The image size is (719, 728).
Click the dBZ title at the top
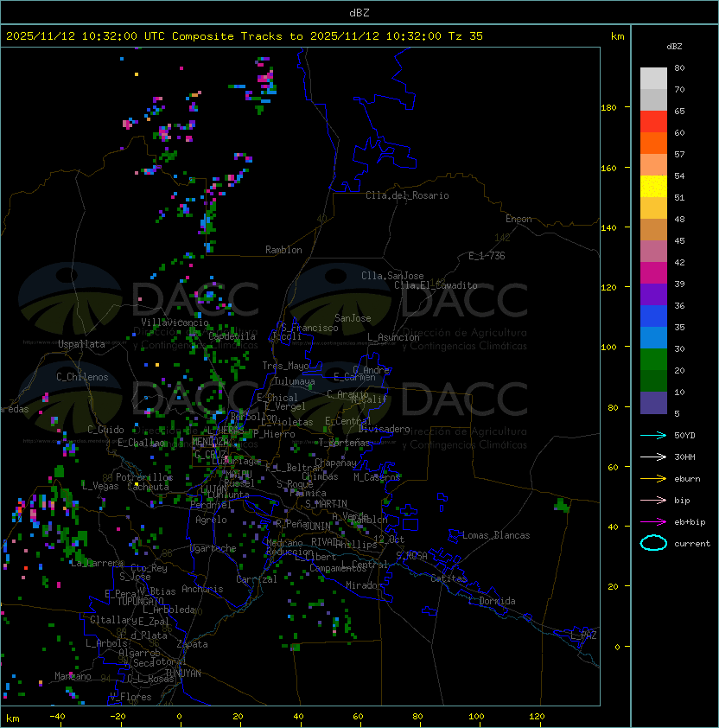(359, 12)
